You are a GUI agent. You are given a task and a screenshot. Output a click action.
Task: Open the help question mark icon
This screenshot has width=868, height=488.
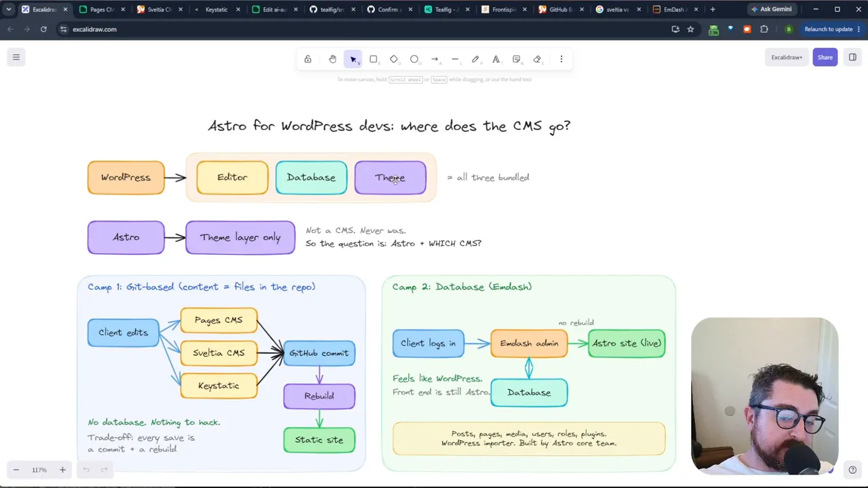tap(852, 470)
